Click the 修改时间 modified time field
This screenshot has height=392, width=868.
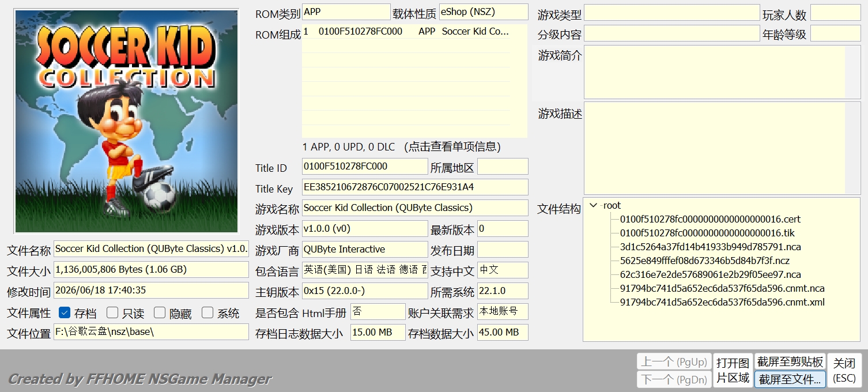(151, 290)
